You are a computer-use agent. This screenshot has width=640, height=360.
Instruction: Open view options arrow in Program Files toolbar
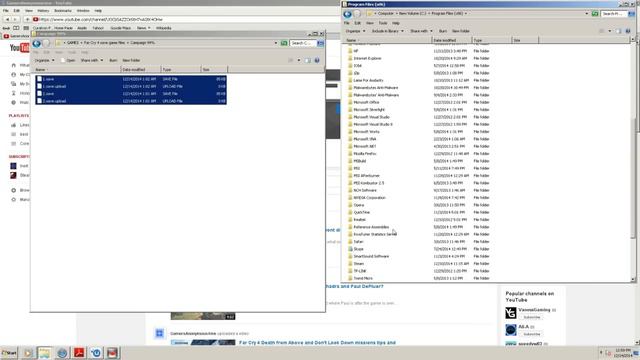[609, 31]
